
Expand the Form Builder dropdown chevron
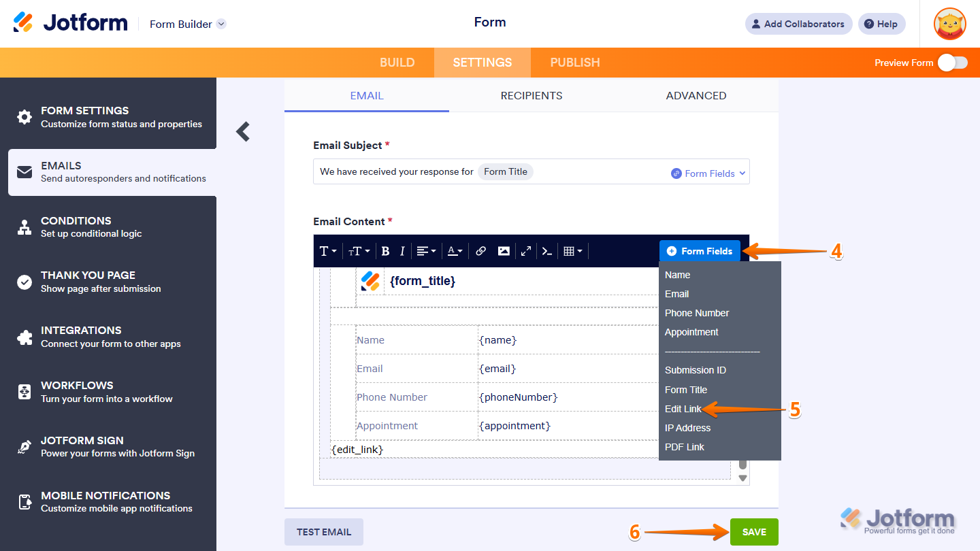coord(221,24)
